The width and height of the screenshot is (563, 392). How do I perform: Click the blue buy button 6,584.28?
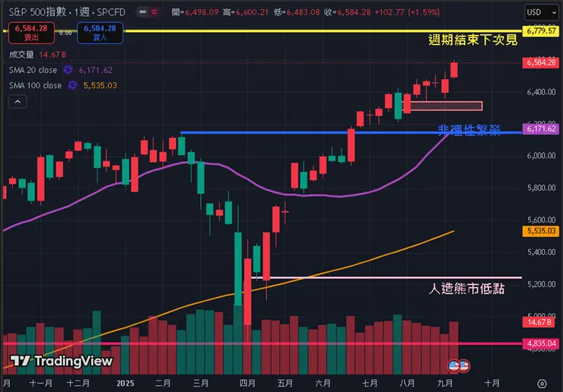point(100,33)
